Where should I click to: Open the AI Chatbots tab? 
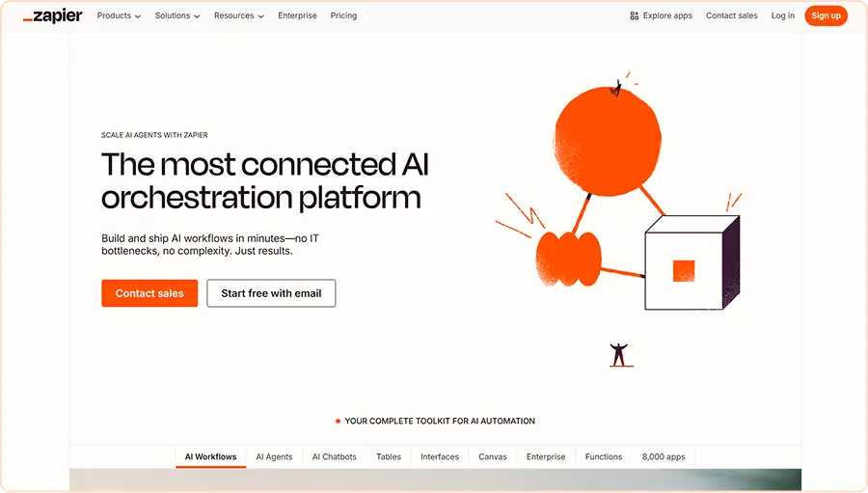(x=334, y=456)
